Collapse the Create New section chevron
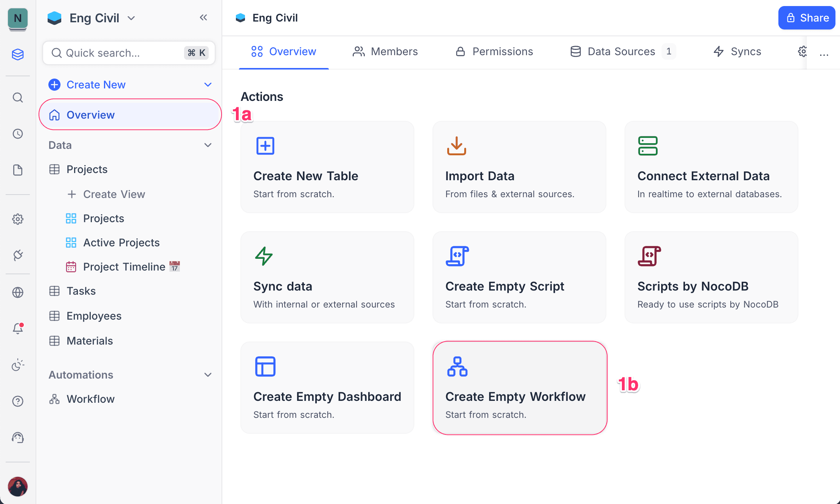 point(208,84)
